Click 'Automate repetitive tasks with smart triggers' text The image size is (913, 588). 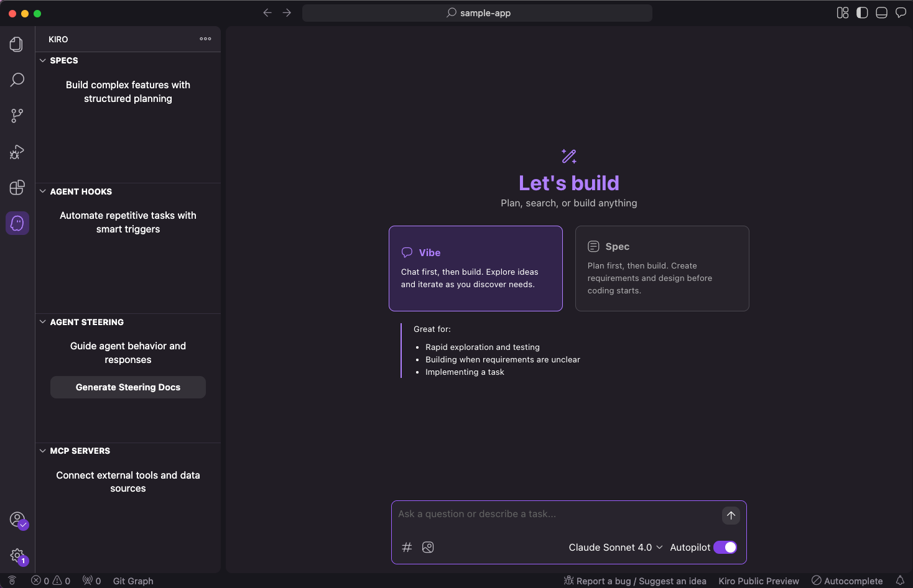[x=128, y=222]
